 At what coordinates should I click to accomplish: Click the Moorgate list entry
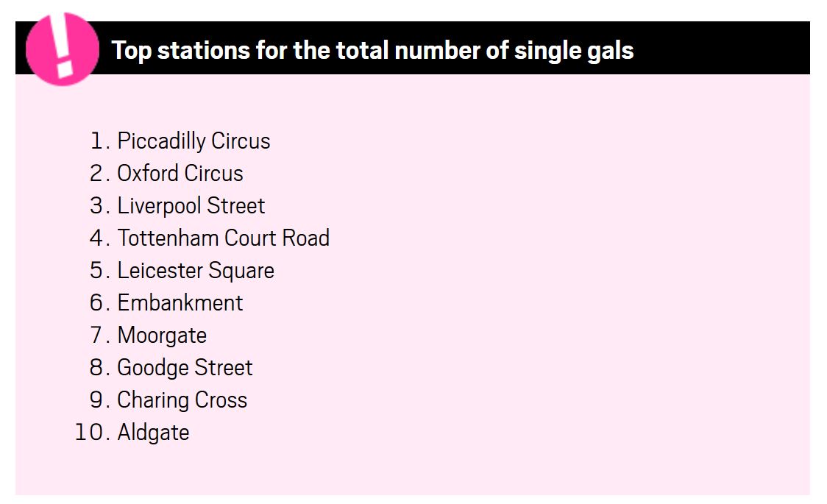[162, 336]
